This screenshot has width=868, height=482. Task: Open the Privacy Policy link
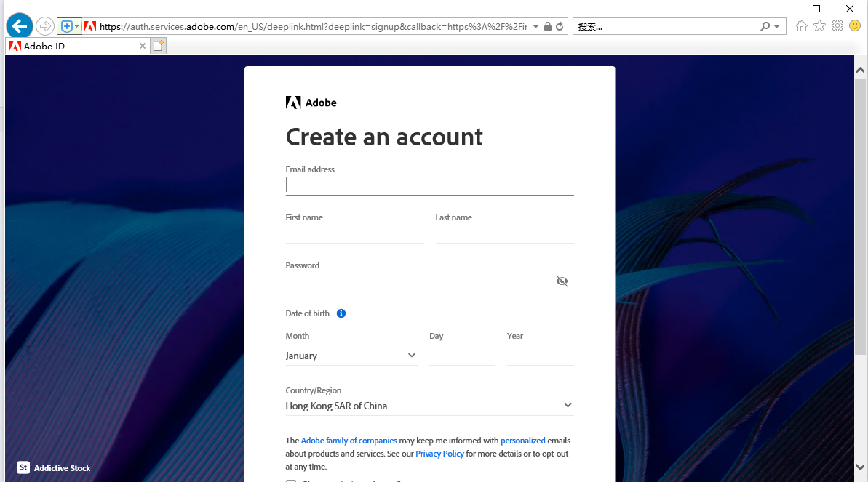click(439, 454)
